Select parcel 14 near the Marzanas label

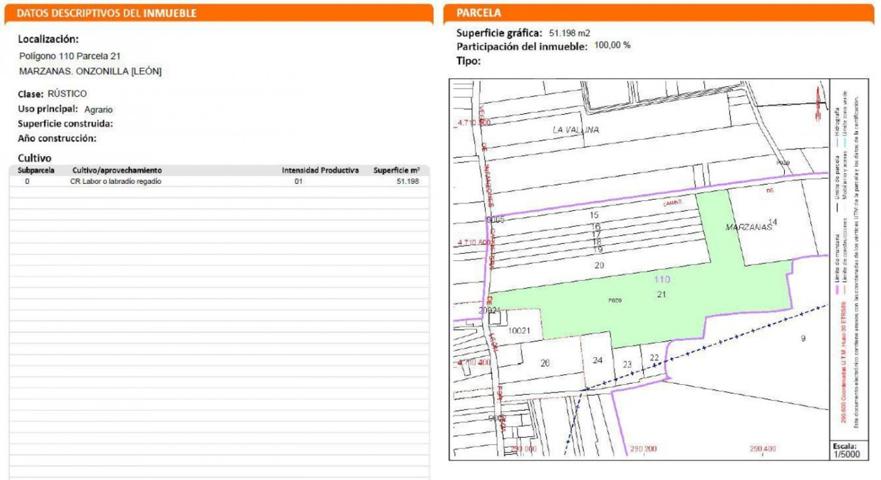[x=771, y=222]
